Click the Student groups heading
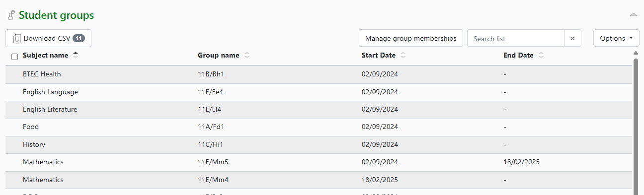The width and height of the screenshot is (644, 195). (56, 15)
